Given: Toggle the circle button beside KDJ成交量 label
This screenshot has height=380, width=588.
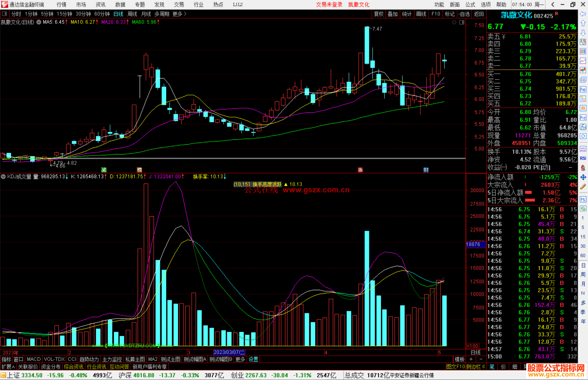Looking at the screenshot, I should click(3, 177).
